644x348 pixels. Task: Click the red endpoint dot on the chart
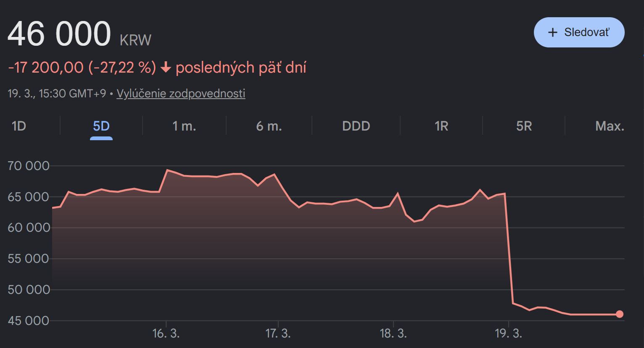tap(619, 314)
